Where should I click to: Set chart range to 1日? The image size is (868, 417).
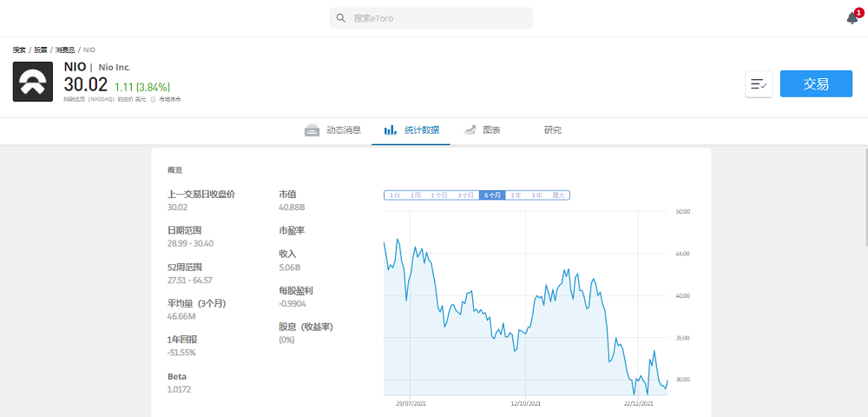click(395, 195)
